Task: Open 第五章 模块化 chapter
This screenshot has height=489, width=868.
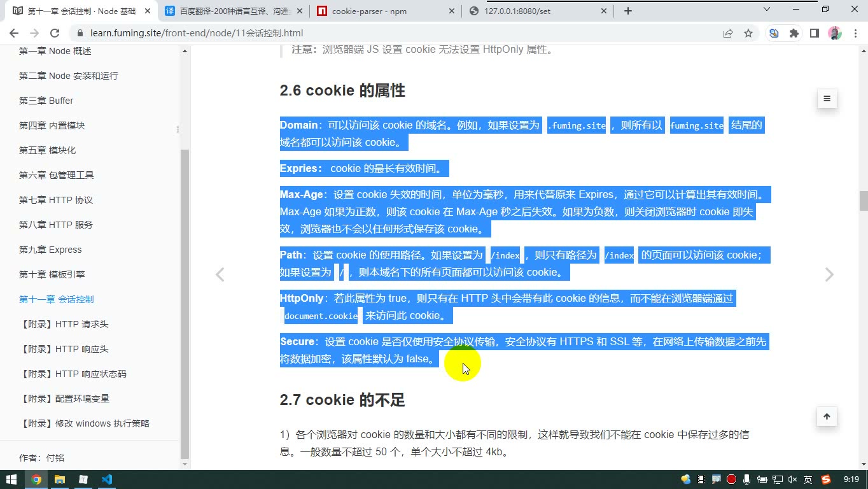Action: click(x=47, y=150)
